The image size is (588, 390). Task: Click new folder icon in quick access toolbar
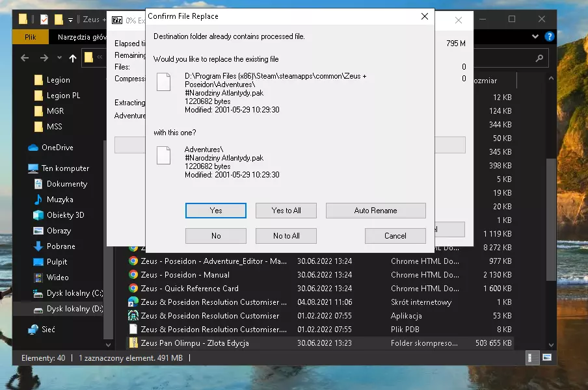[x=59, y=19]
